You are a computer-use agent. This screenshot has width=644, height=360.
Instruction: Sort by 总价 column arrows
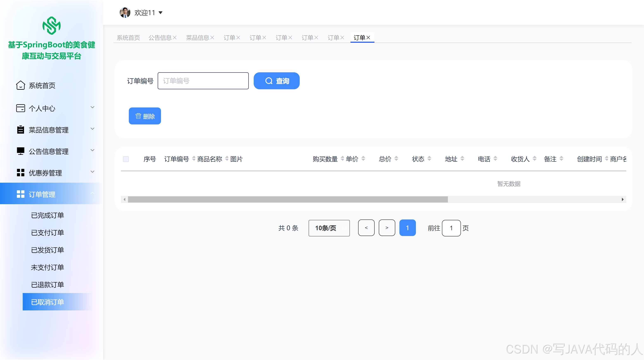click(396, 159)
